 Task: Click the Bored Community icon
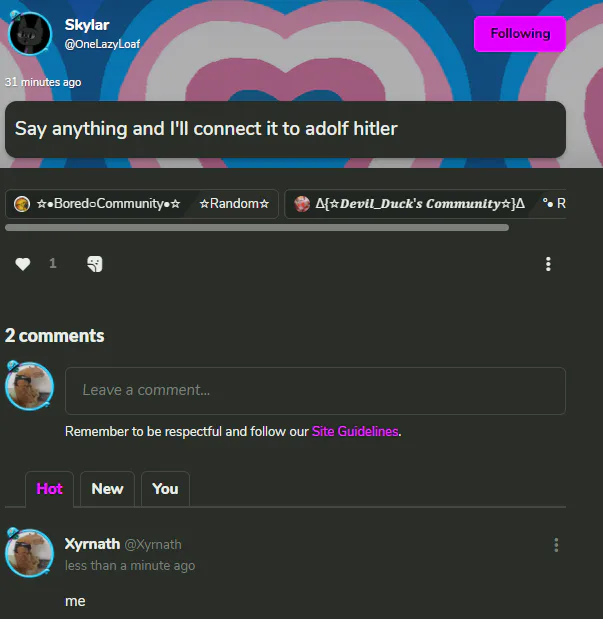[22, 204]
